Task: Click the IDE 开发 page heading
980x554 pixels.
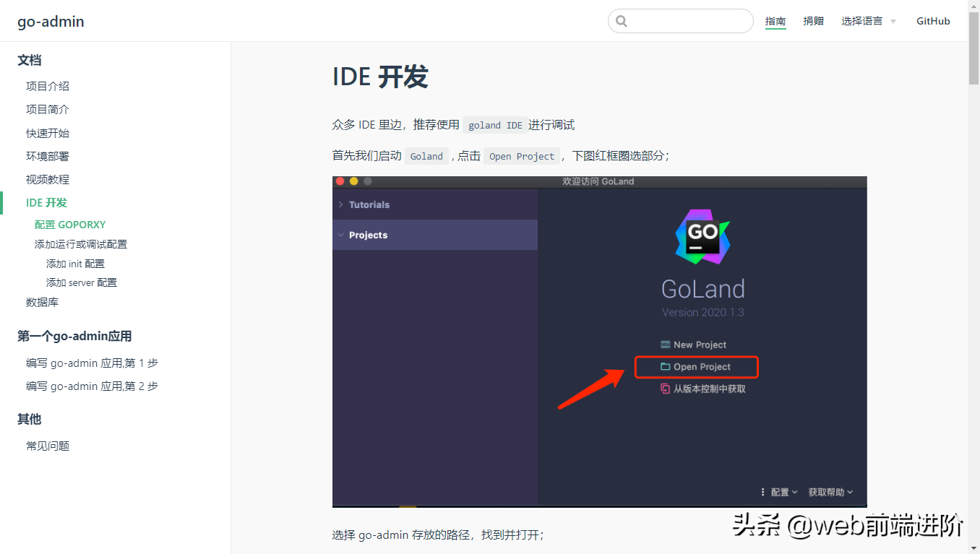Action: click(x=380, y=77)
